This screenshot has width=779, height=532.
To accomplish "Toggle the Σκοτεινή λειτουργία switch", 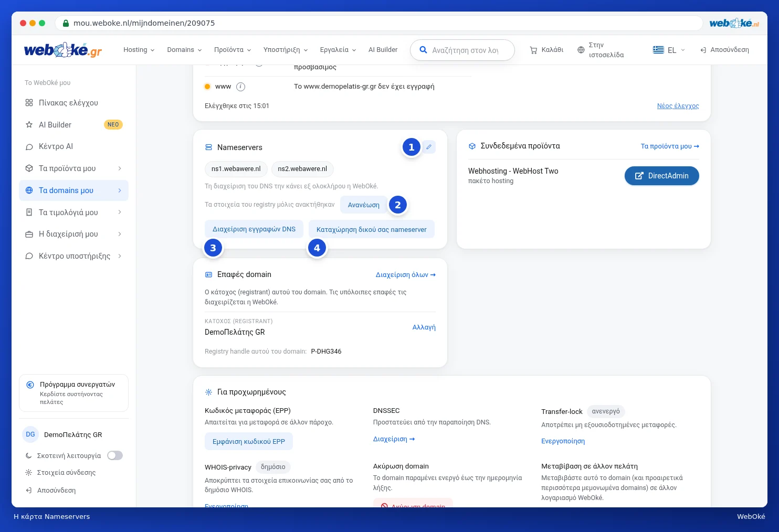I will click(x=115, y=455).
